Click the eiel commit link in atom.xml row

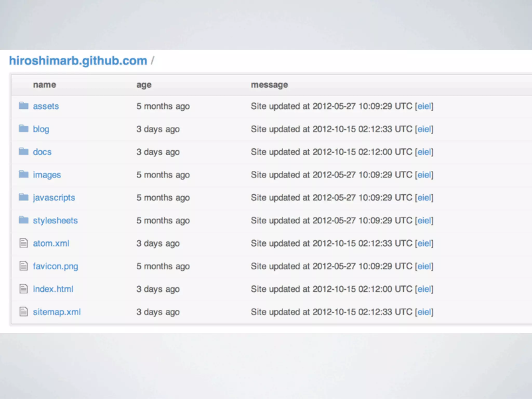click(424, 243)
